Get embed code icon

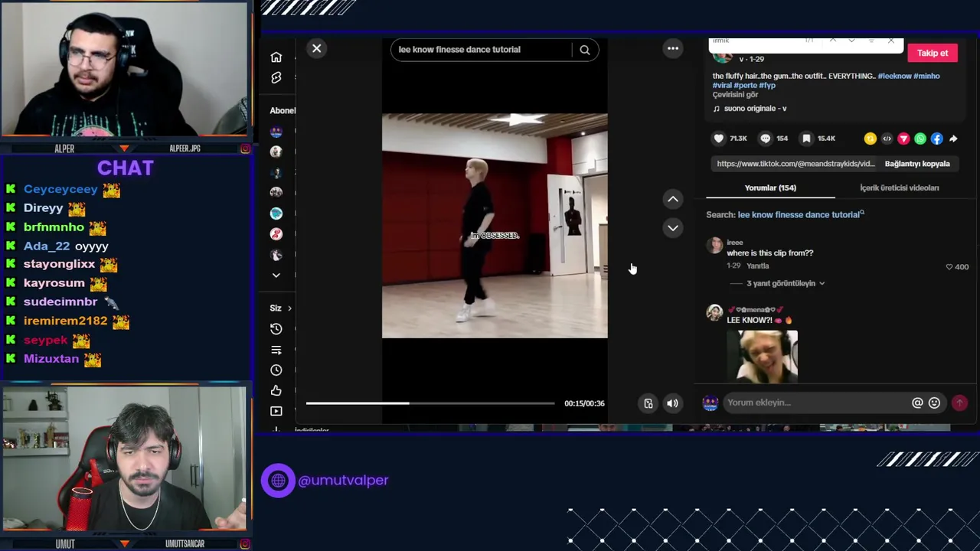coord(887,139)
